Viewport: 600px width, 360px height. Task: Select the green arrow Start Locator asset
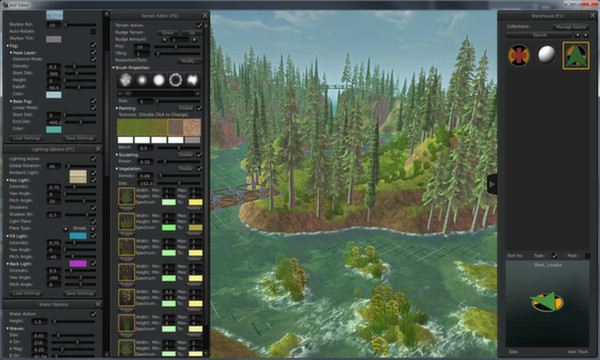(576, 56)
